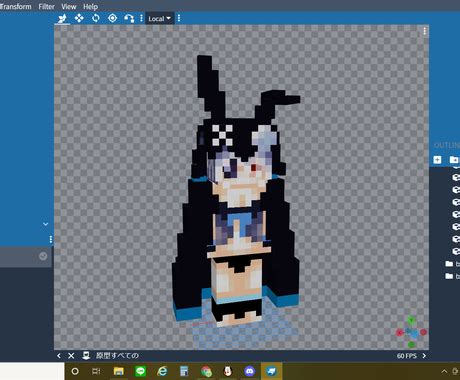Select the seventh cube item in the outliner

456,251
